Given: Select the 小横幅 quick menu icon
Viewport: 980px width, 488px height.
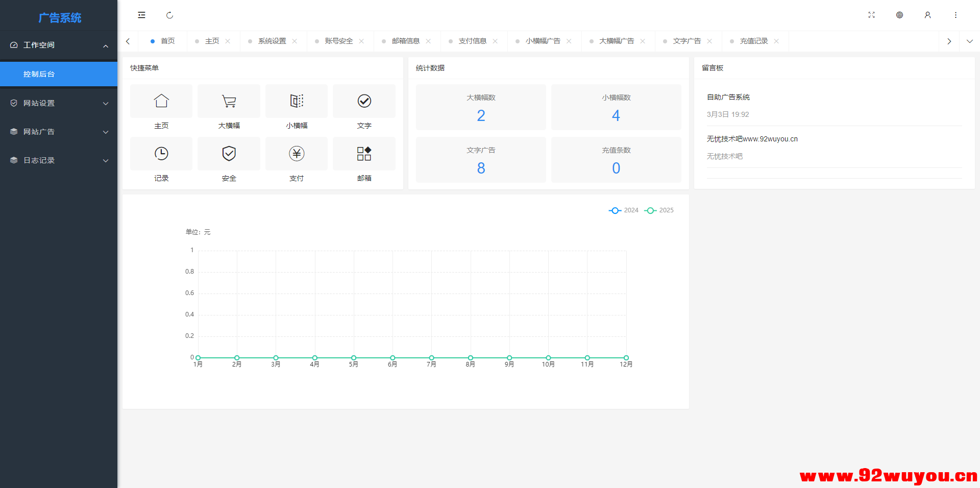Looking at the screenshot, I should (x=296, y=101).
